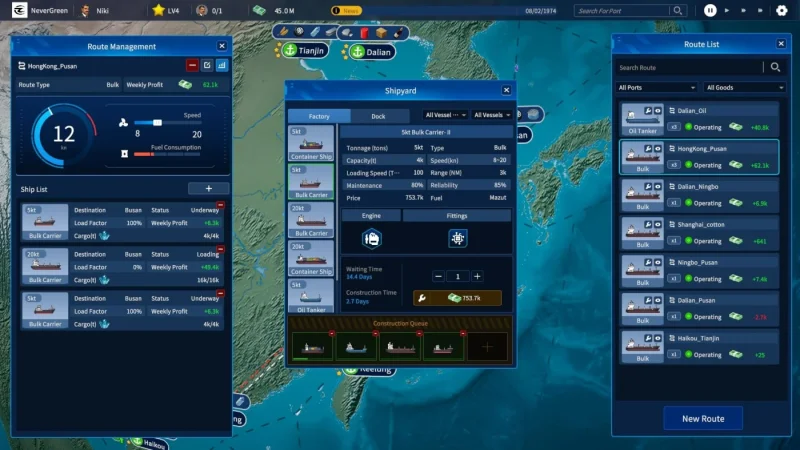Select the Factory tab in Shipyard

[x=319, y=116]
